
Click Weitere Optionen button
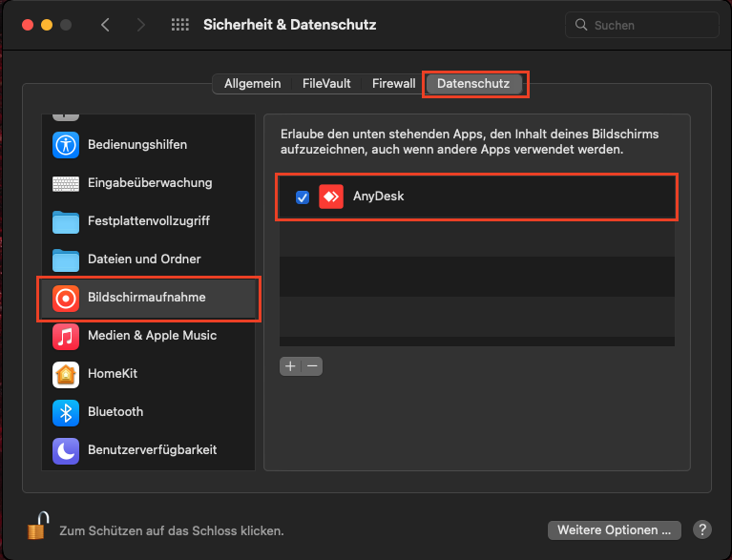pyautogui.click(x=615, y=530)
